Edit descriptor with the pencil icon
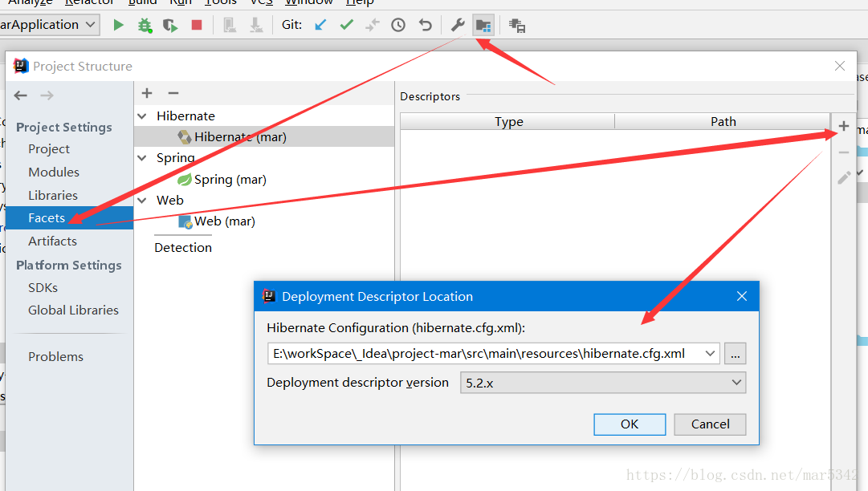 point(844,177)
